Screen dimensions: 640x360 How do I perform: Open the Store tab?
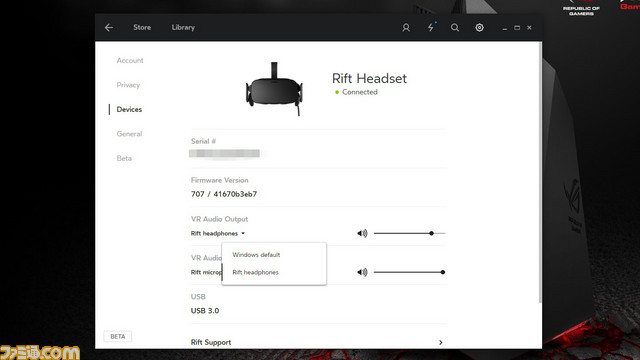(142, 27)
